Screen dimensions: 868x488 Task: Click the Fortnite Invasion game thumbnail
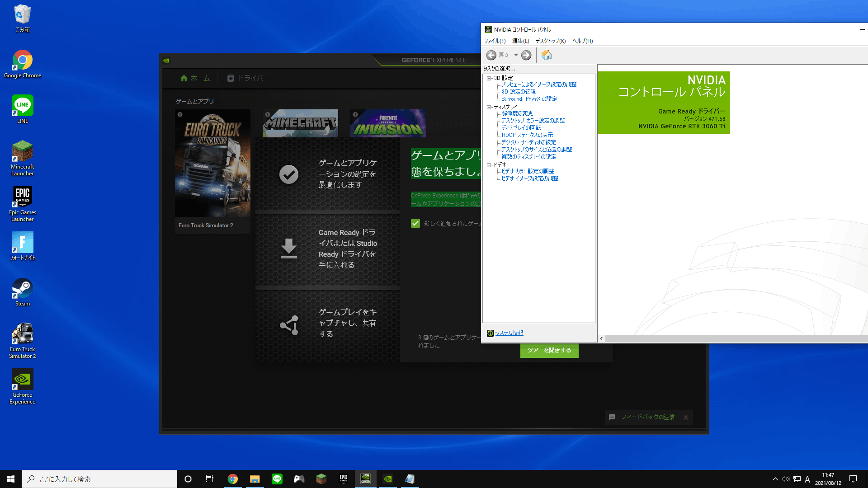click(x=388, y=123)
